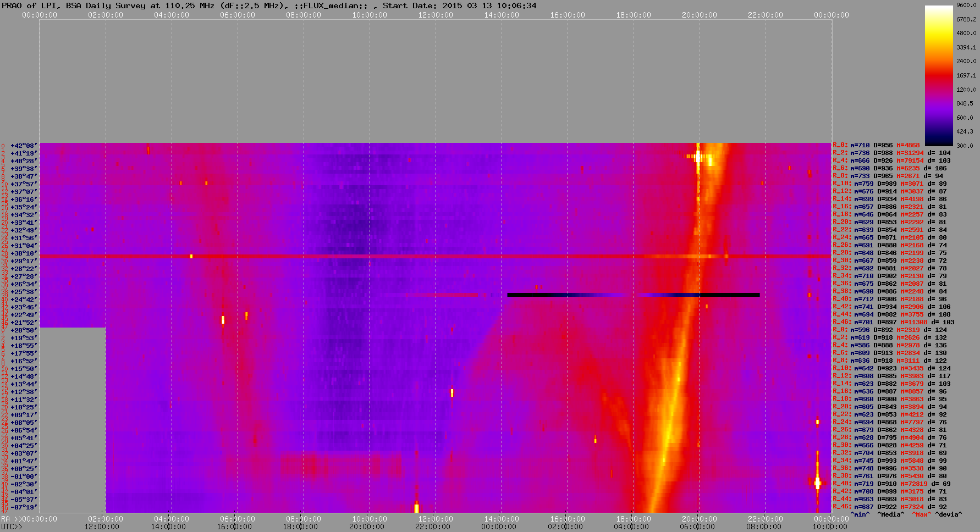Click top axis time label 18:00:00
The height and width of the screenshot is (532, 980).
[634, 15]
